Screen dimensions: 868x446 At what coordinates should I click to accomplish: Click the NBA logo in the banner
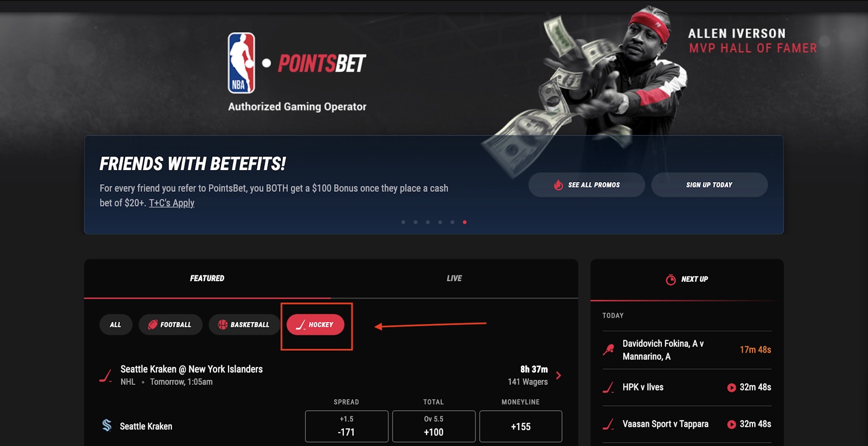pos(241,63)
